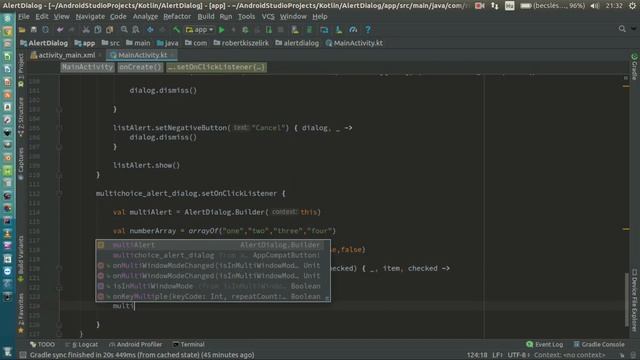The image size is (640, 360).
Task: Click the Search Everywhere magnifier icon
Action: 622,29
